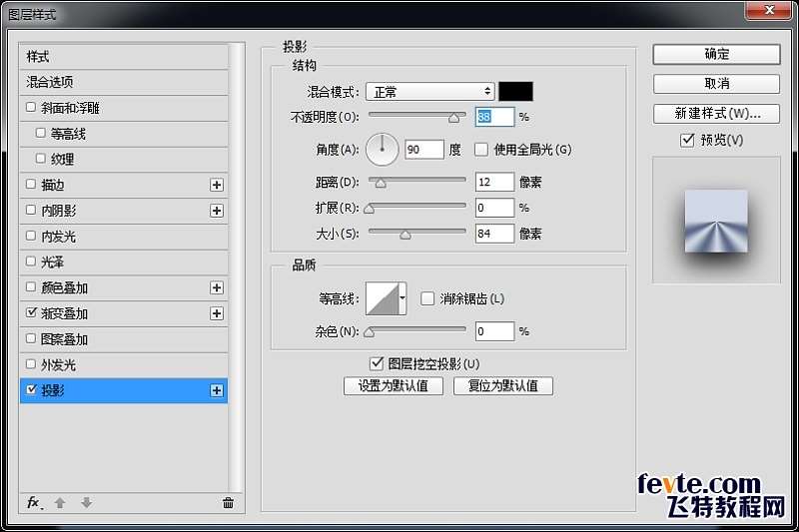Close the 图层样式 dialog
The height and width of the screenshot is (532, 799).
point(769,10)
